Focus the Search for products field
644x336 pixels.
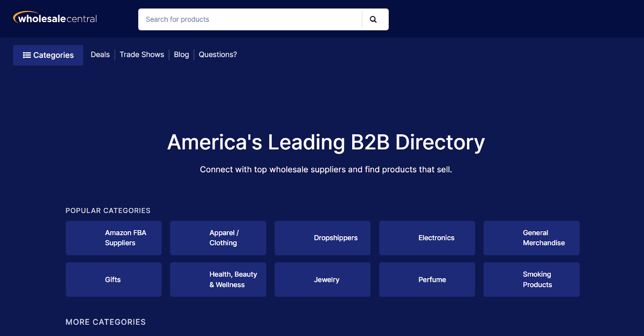(x=250, y=19)
